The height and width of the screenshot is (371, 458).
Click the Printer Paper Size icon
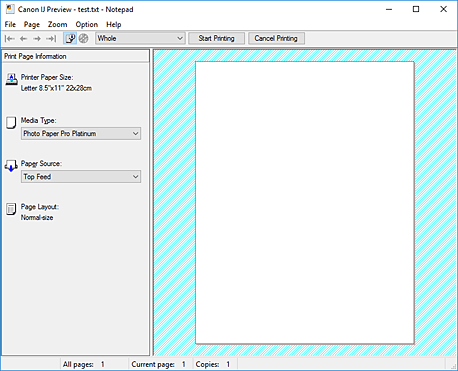click(11, 79)
